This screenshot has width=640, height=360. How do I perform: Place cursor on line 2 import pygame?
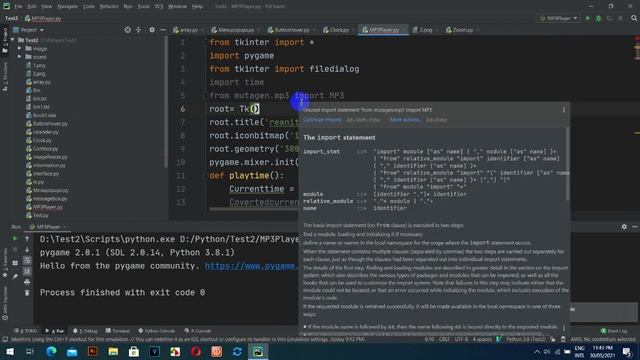tap(242, 56)
